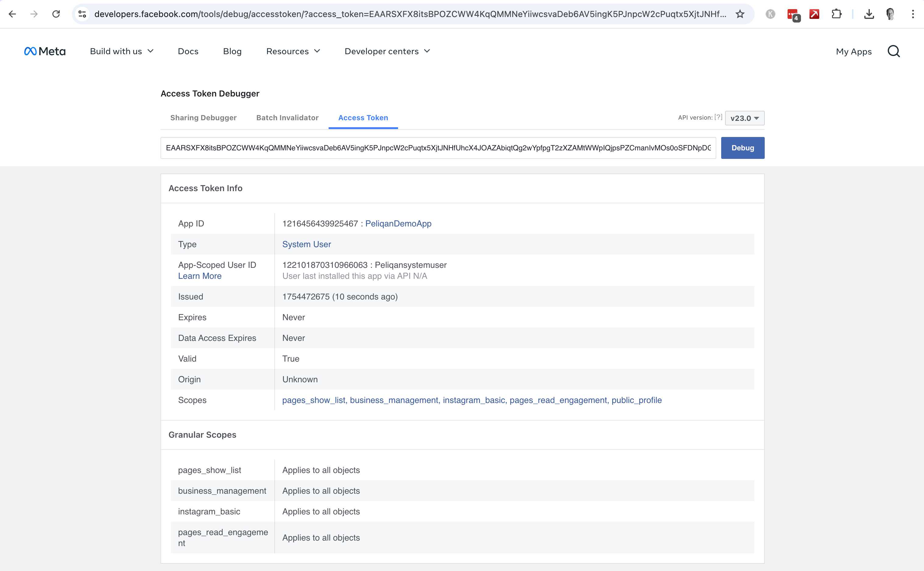Click the browser back arrow

click(12, 14)
